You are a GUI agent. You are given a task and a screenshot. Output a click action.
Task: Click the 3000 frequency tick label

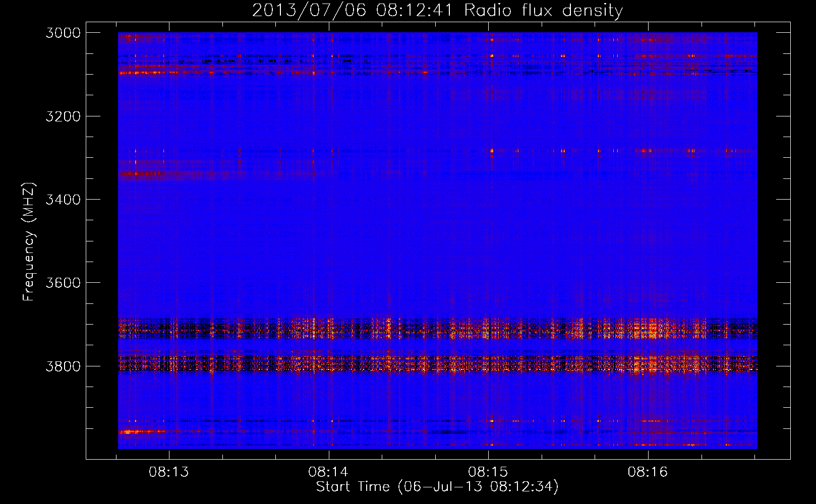coord(63,33)
